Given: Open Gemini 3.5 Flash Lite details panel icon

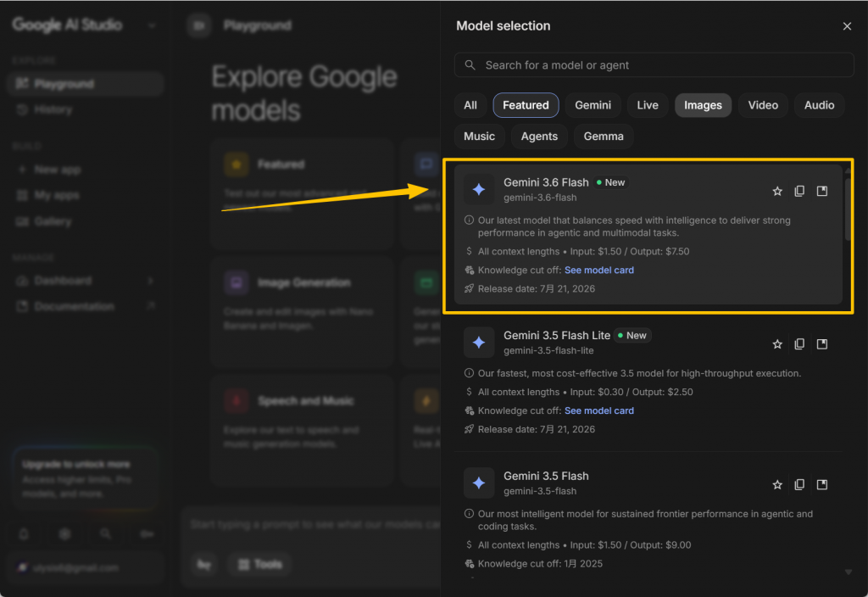Looking at the screenshot, I should click(822, 344).
